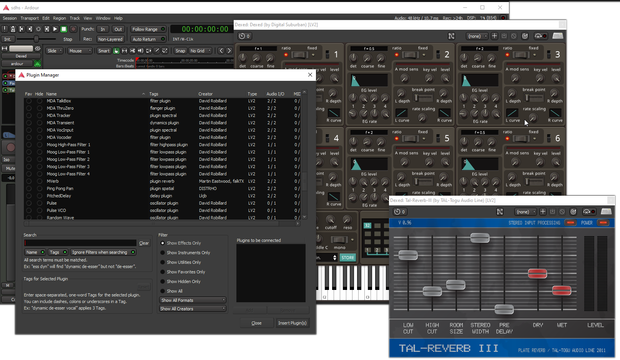
Task: Add new preset in Dexed window toolbar
Action: (494, 36)
